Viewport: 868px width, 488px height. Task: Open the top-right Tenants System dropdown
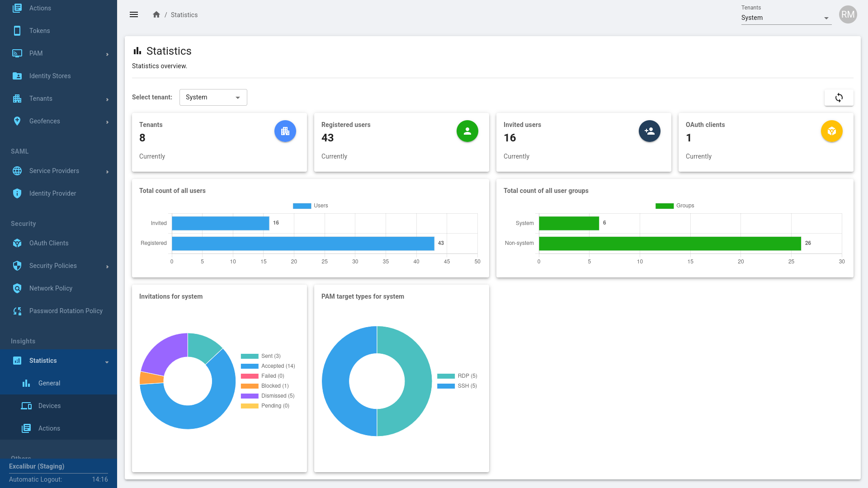[786, 18]
